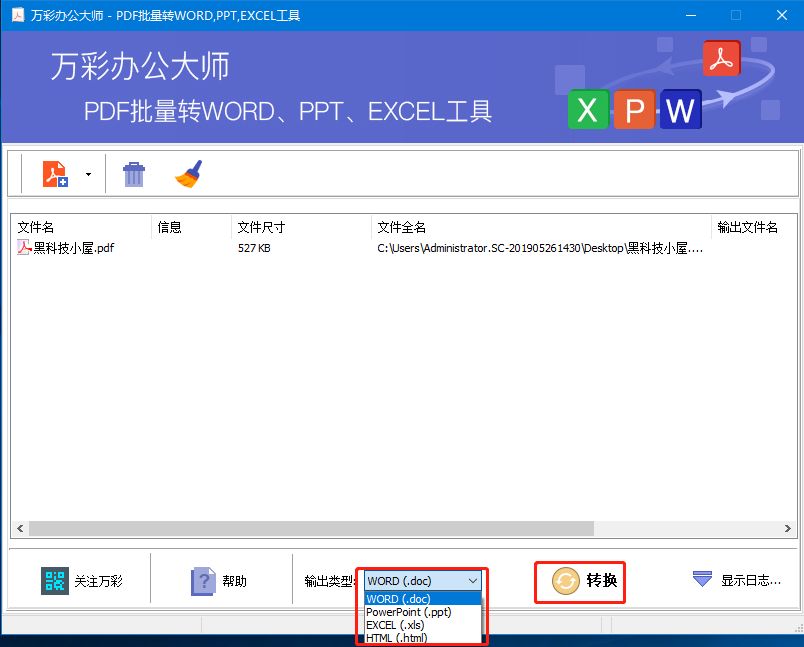
Task: Choose PowerPoint (.ppt) output type
Action: click(x=423, y=612)
